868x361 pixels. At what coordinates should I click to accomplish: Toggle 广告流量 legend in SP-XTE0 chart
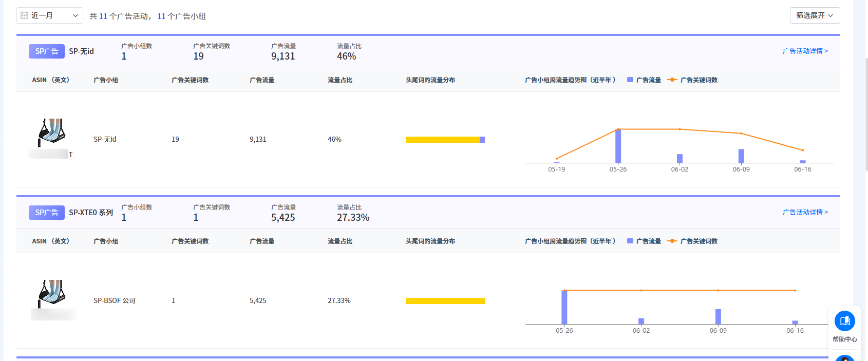[x=644, y=241]
